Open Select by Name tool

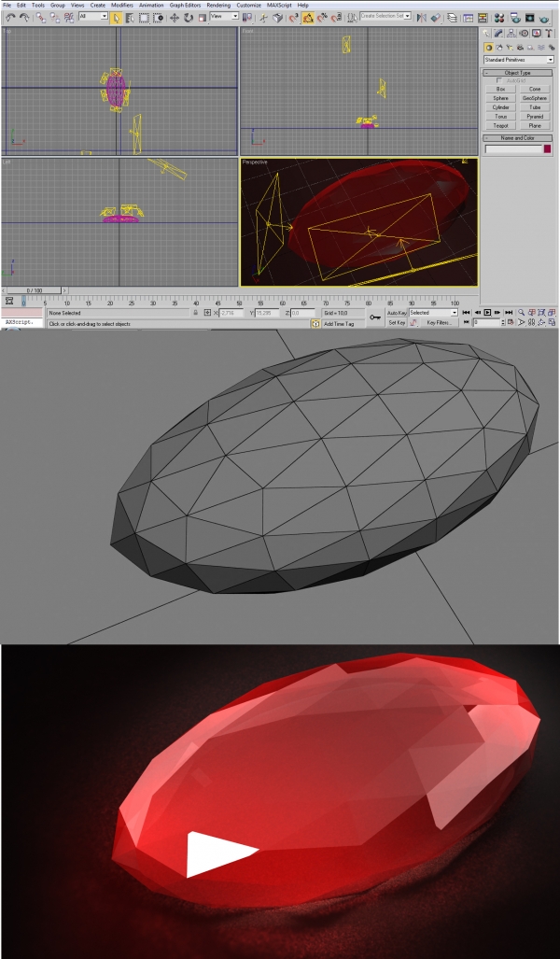pos(130,18)
